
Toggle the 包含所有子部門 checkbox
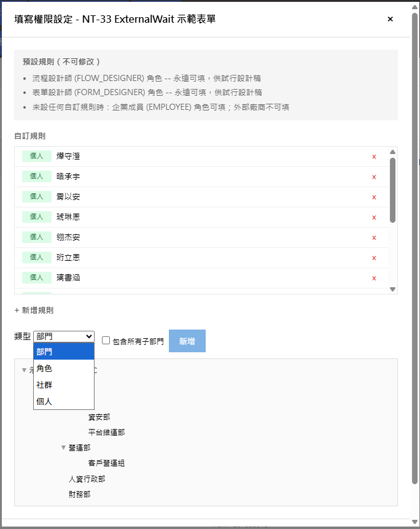click(x=106, y=341)
